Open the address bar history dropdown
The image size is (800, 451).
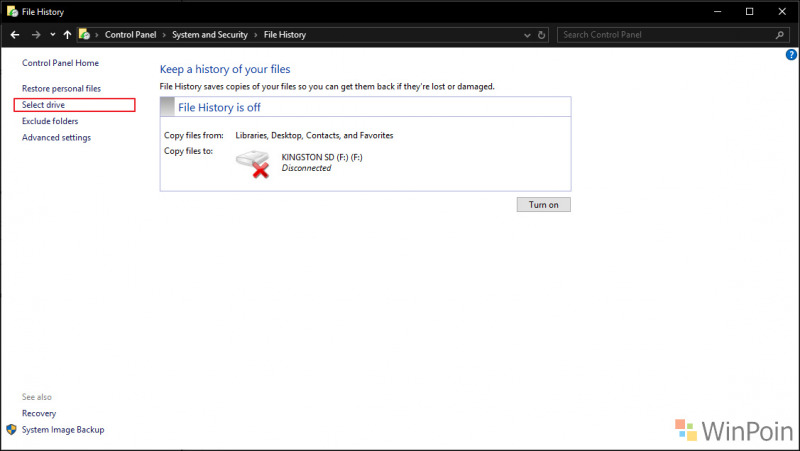coord(528,35)
